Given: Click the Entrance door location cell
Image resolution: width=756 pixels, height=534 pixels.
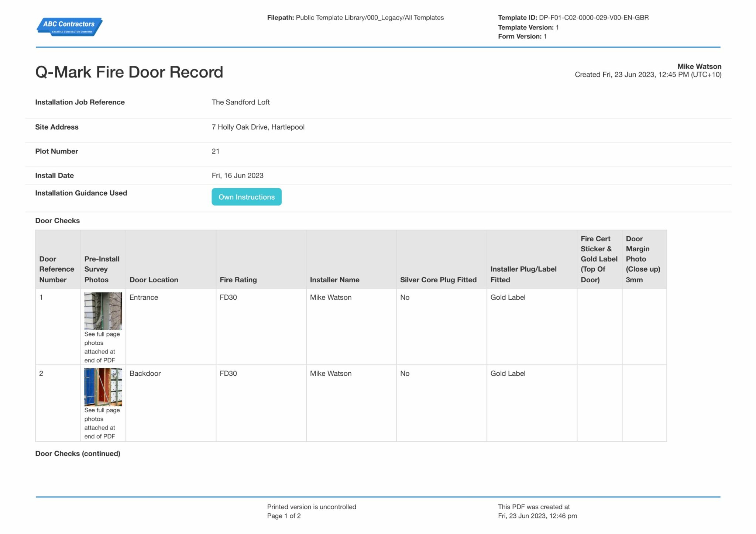Looking at the screenshot, I should coord(144,297).
